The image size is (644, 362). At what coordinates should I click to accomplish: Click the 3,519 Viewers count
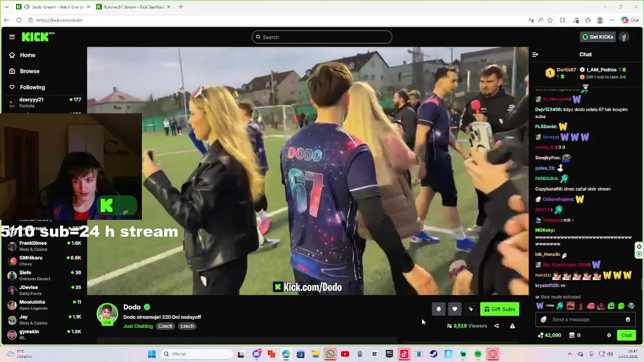point(467,326)
